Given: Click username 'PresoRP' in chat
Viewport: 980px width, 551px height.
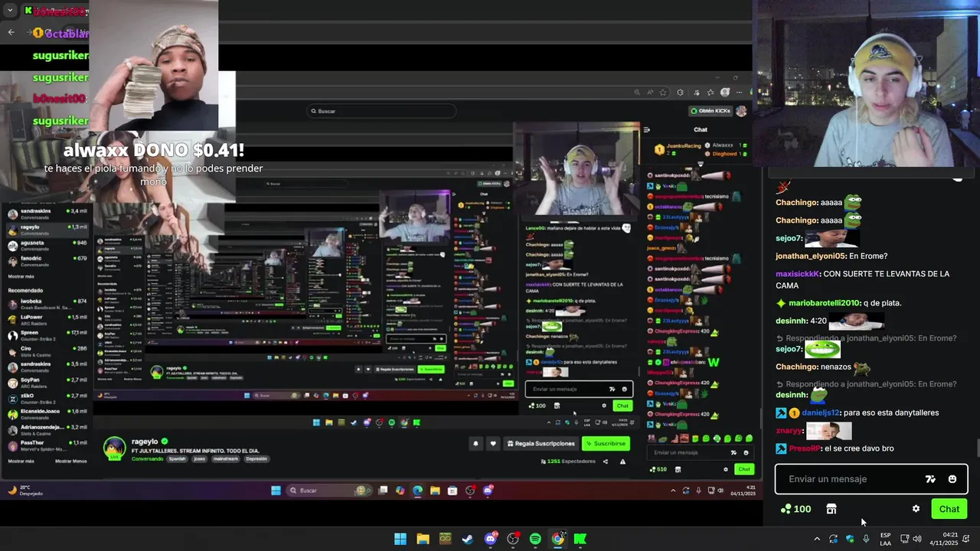Looking at the screenshot, I should tap(803, 448).
